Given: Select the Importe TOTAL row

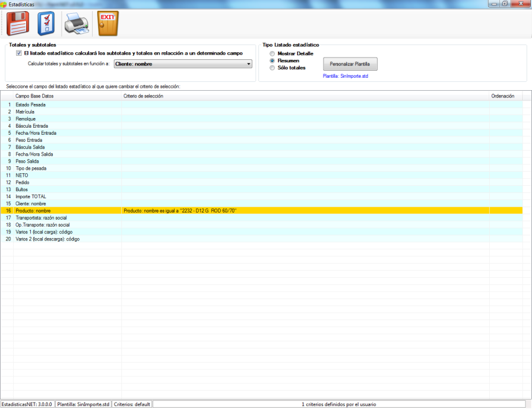Looking at the screenshot, I should [x=31, y=196].
